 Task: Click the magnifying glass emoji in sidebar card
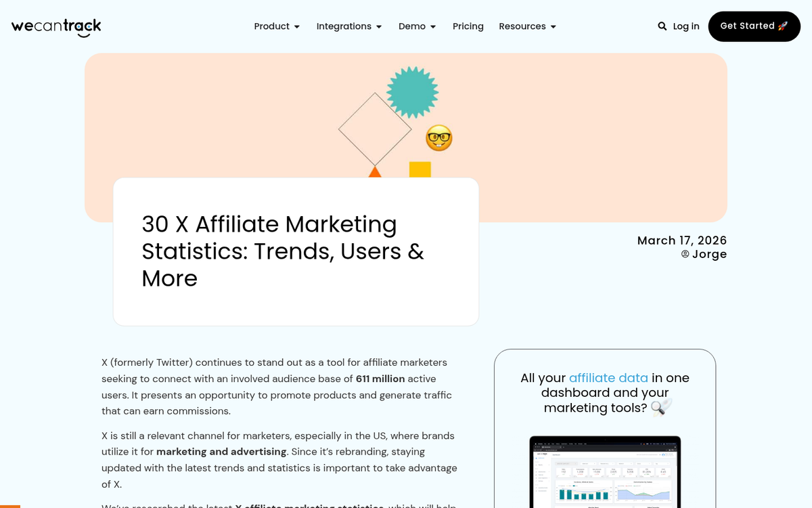click(661, 407)
